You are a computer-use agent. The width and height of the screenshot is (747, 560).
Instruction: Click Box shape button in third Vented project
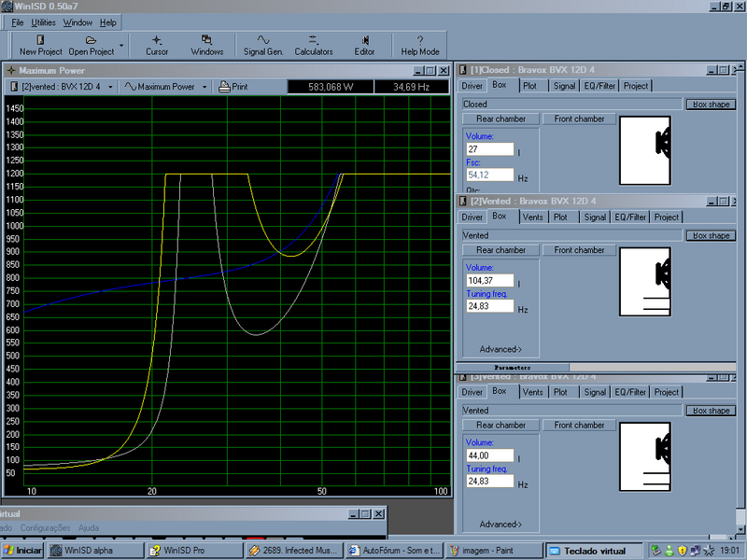point(711,411)
